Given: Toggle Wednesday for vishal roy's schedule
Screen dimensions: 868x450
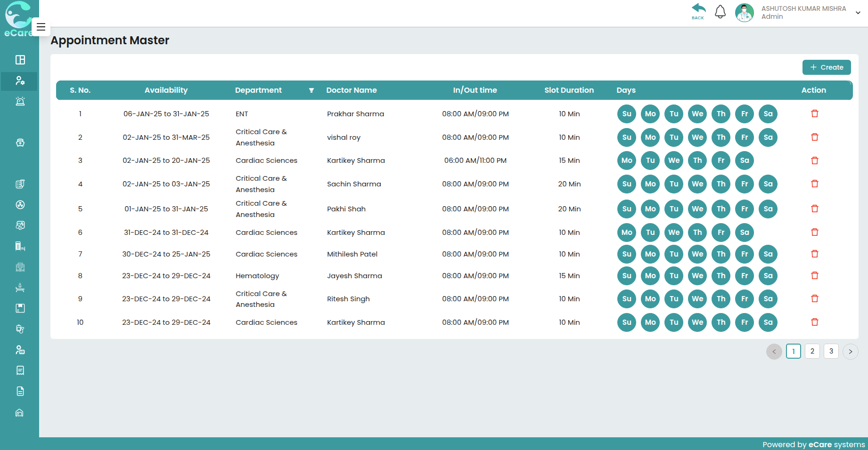Looking at the screenshot, I should (x=697, y=137).
